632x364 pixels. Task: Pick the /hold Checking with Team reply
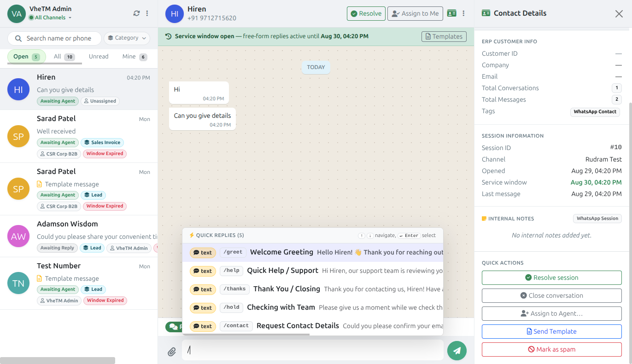pos(313,307)
